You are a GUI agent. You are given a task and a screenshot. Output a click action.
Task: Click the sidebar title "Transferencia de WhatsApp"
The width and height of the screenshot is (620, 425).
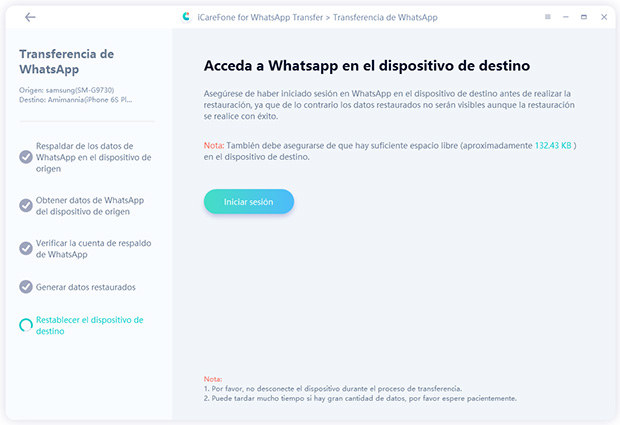[66, 61]
